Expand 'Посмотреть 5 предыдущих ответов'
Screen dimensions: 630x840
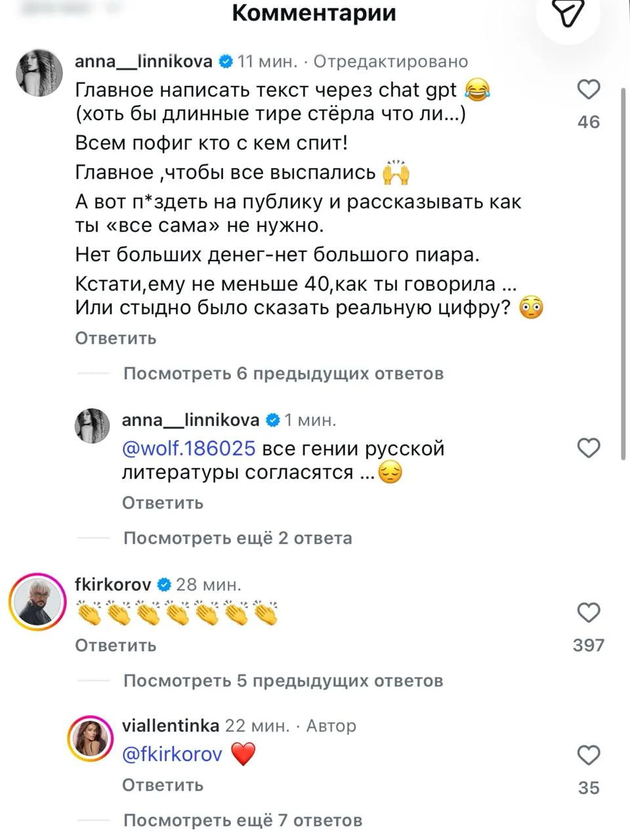coord(283,681)
